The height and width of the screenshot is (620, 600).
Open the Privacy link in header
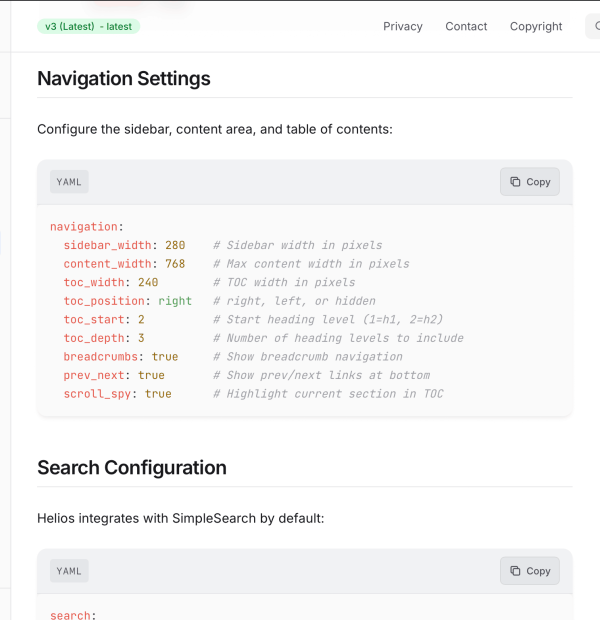[403, 26]
